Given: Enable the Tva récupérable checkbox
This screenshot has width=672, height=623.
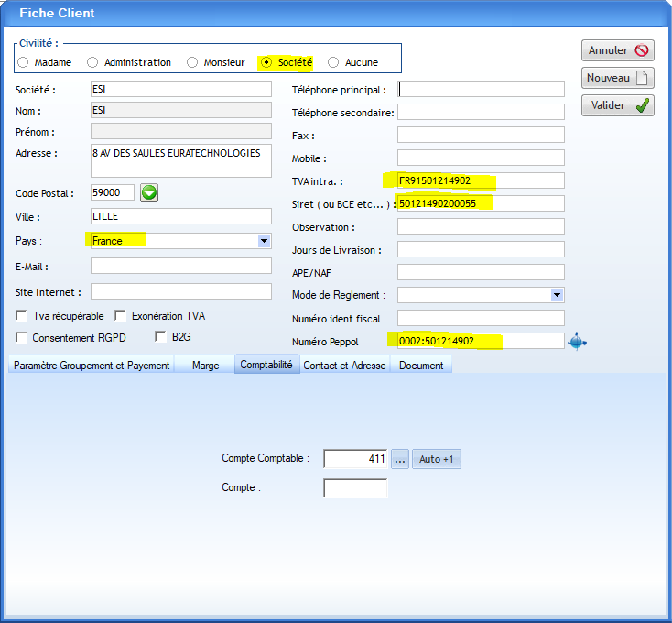Looking at the screenshot, I should click(21, 316).
